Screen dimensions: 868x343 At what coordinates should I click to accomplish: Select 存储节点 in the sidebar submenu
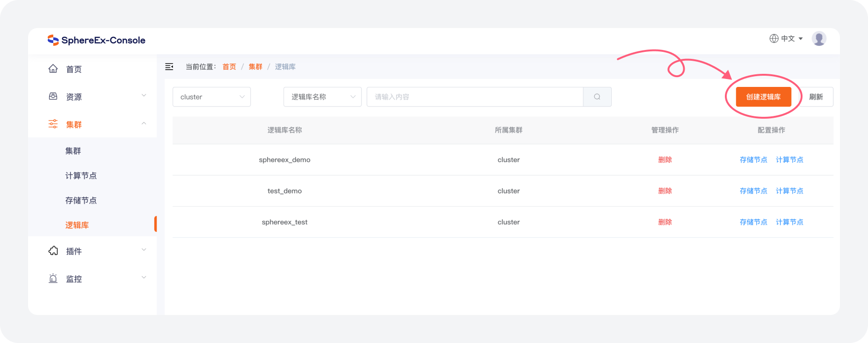[81, 200]
